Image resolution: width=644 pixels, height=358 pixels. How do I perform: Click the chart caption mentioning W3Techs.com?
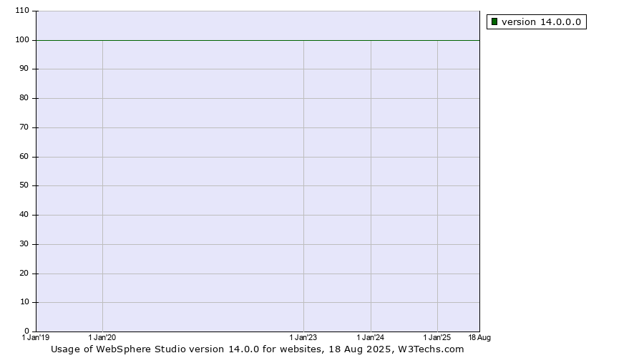257,349
